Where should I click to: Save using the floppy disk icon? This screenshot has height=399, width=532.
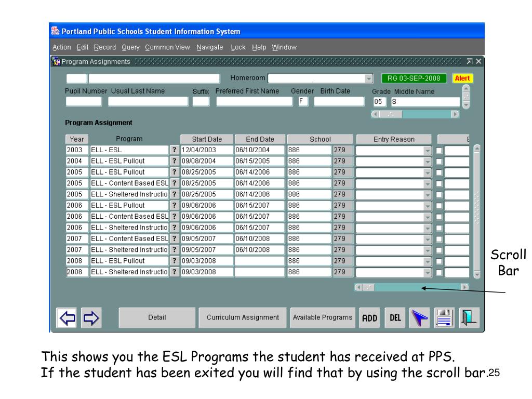pos(444,318)
